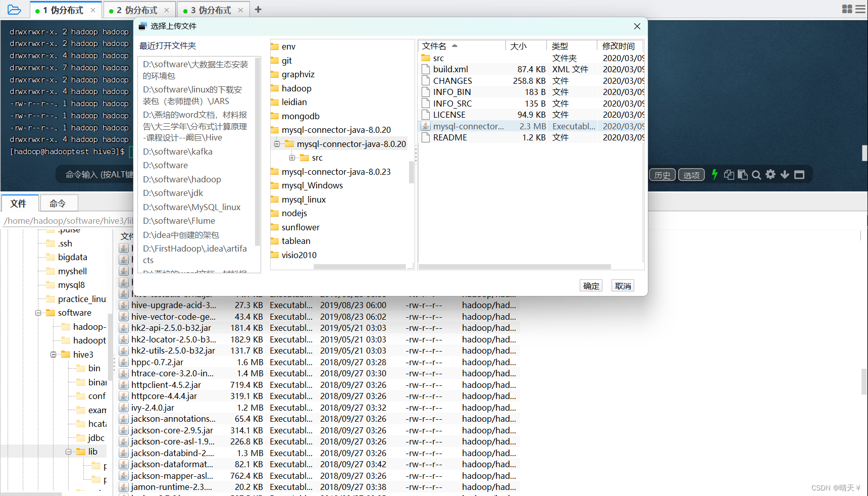Expand the src folder under mysql-connector-java-8.0.20

292,157
